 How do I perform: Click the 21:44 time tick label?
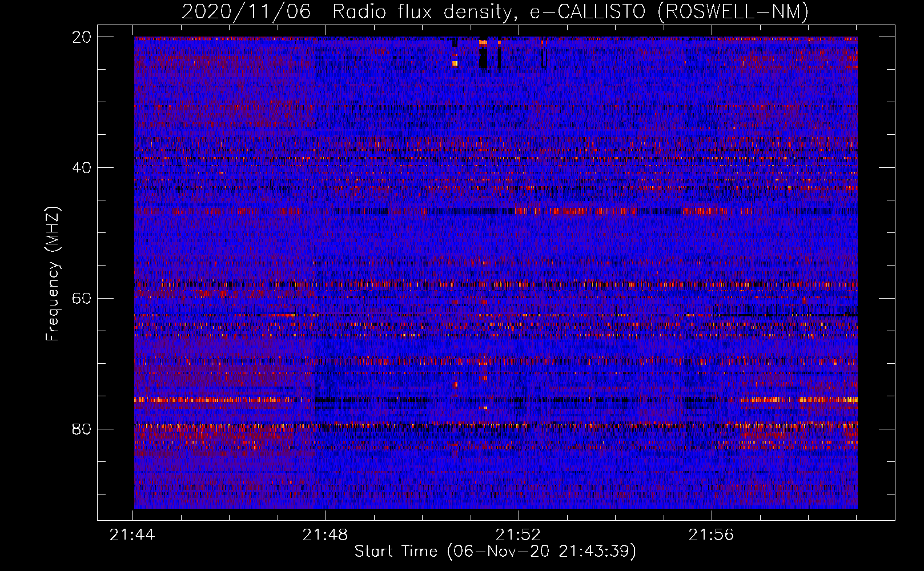point(132,535)
